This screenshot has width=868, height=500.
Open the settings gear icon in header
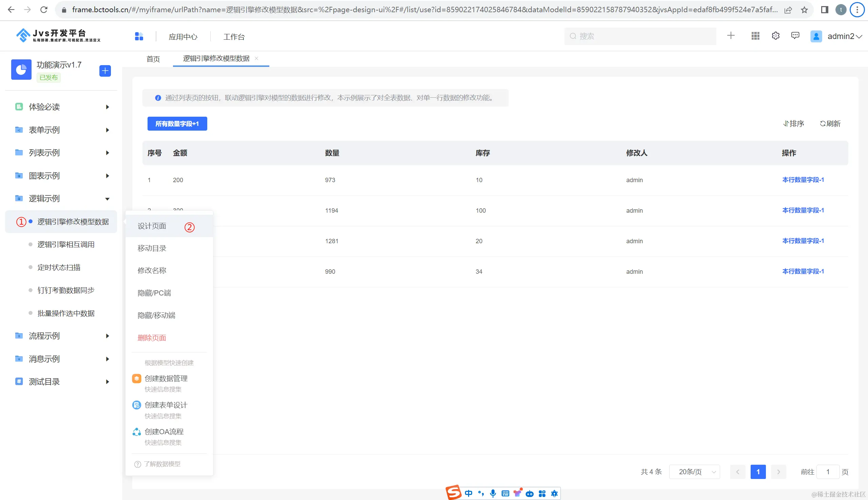pos(775,36)
